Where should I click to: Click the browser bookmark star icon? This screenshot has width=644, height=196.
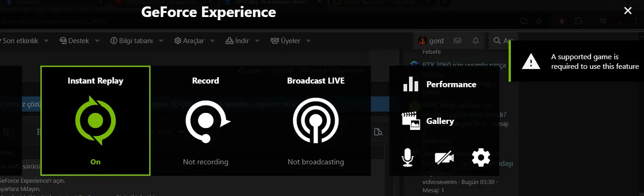[x=539, y=21]
